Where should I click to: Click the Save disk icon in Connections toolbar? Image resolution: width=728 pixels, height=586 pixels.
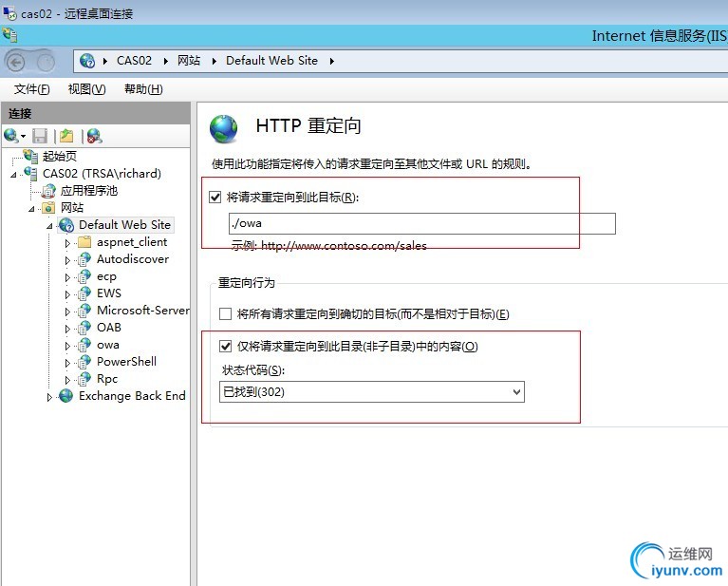pyautogui.click(x=40, y=136)
